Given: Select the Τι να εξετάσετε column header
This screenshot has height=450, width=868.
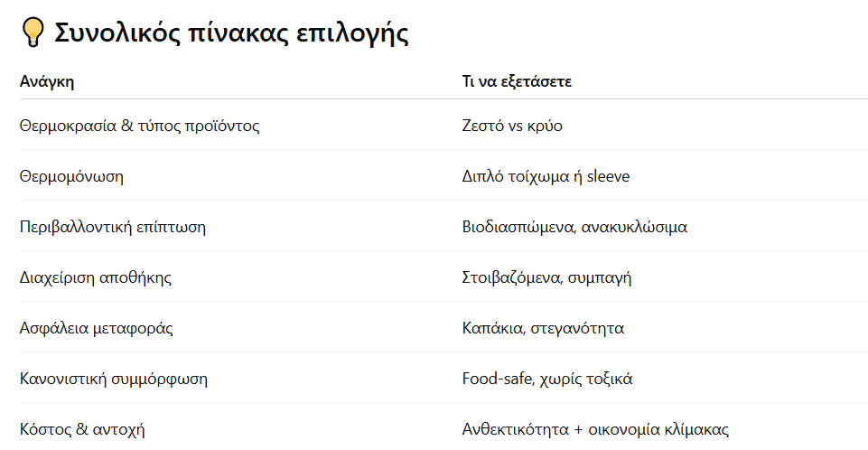Looking at the screenshot, I should click(517, 82).
